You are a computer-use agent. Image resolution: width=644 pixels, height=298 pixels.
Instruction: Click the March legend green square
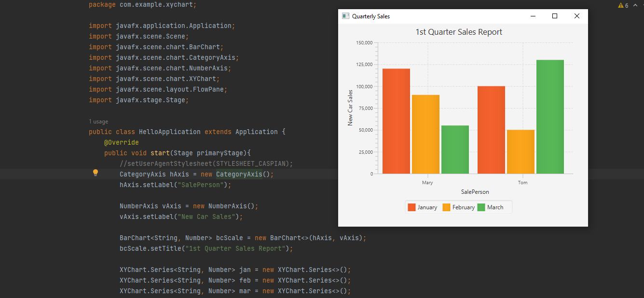coord(481,207)
